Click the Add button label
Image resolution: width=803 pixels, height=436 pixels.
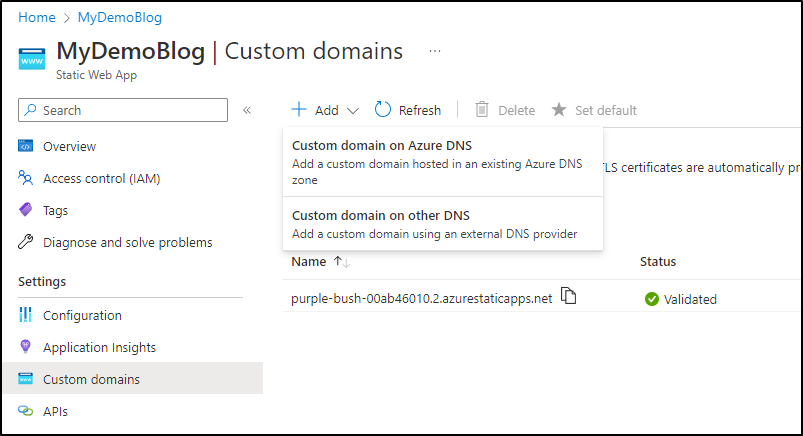tap(327, 111)
